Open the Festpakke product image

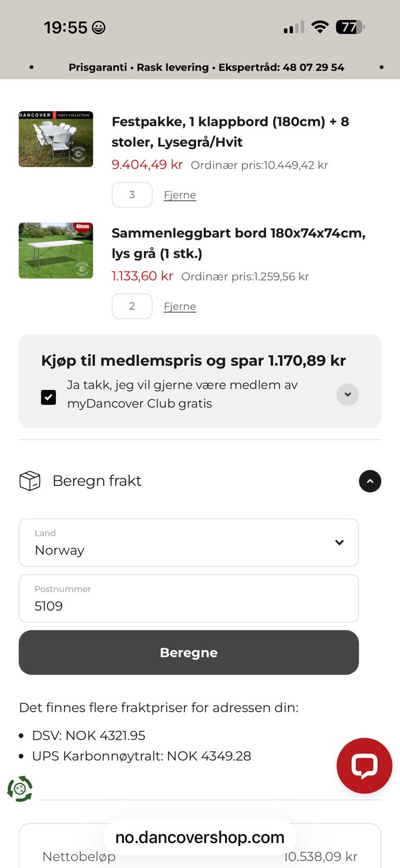click(x=56, y=139)
